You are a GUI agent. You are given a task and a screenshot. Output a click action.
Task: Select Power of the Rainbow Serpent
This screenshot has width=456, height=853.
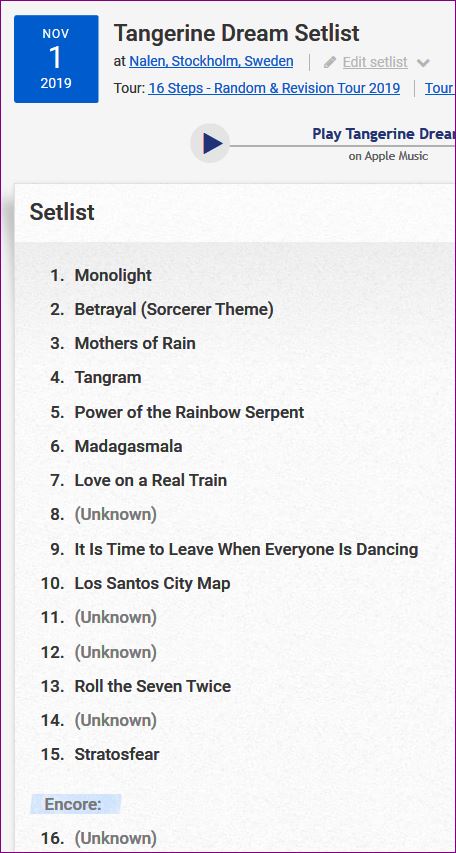tap(189, 412)
